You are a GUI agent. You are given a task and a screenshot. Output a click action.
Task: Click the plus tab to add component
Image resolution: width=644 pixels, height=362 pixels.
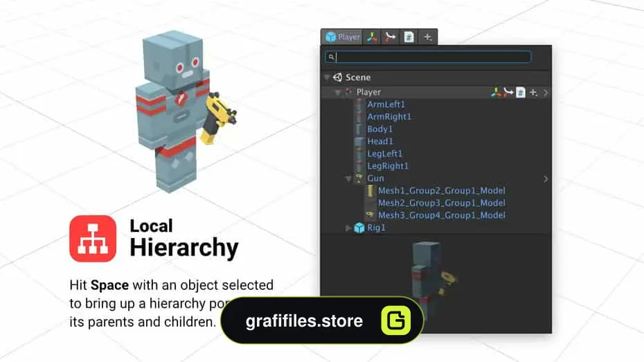pyautogui.click(x=427, y=37)
